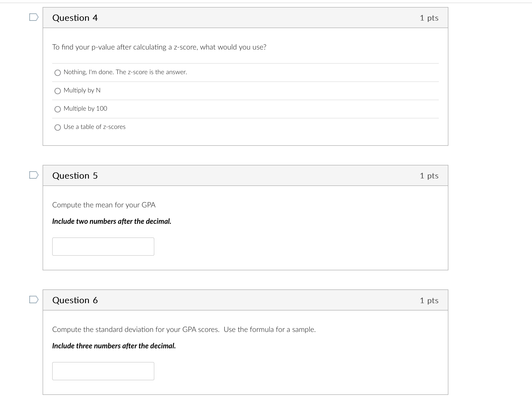Click 'Compute the mean for your GPA' text
The image size is (532, 409).
click(x=104, y=205)
